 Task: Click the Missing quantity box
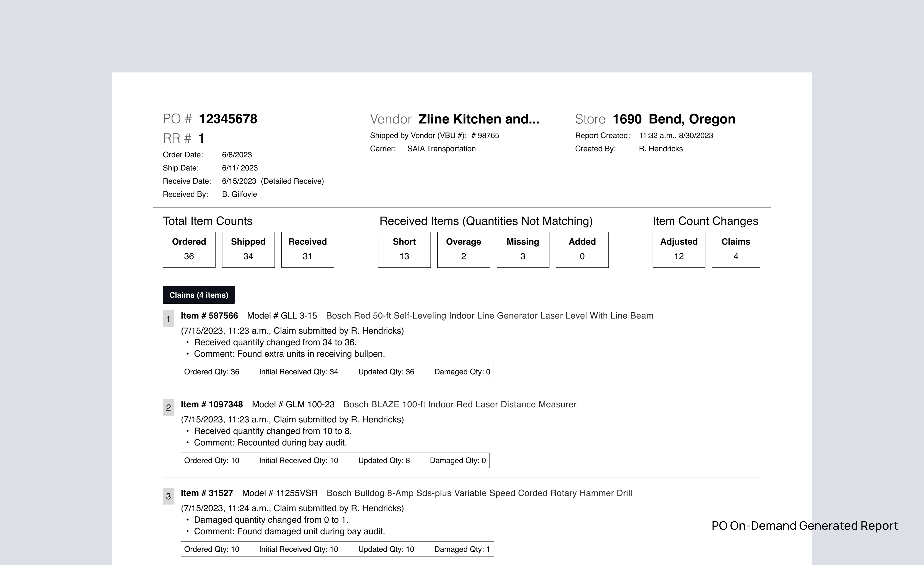pyautogui.click(x=522, y=250)
